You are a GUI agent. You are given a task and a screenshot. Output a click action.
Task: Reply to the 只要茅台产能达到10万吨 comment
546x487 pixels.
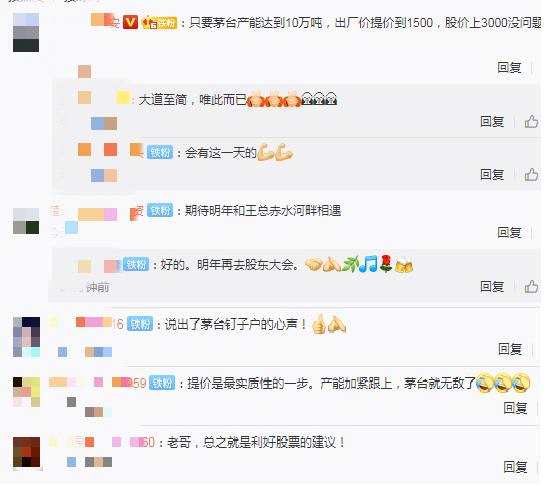509,68
